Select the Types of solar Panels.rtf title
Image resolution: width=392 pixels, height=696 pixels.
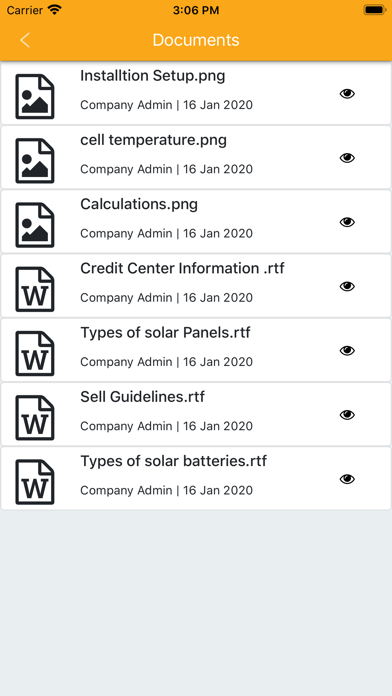[x=165, y=333]
